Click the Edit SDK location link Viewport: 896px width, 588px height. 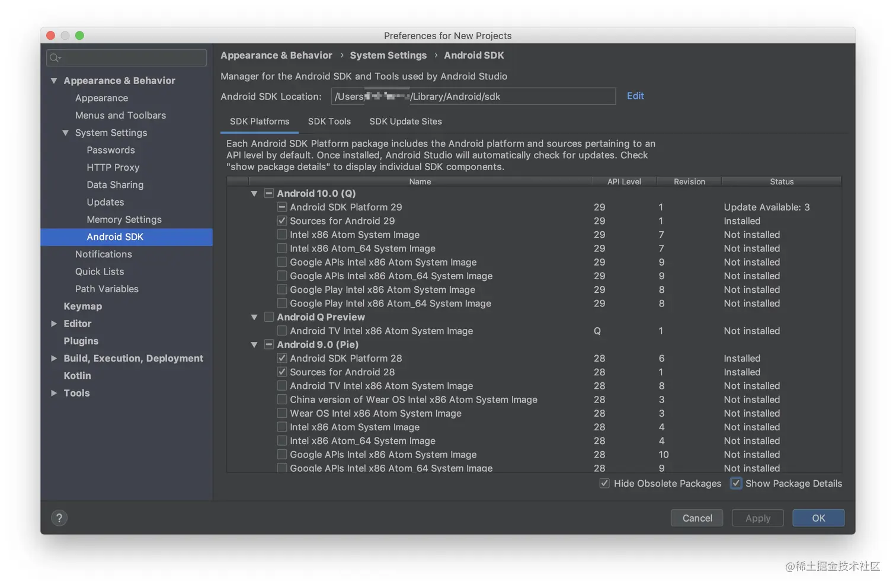point(635,95)
